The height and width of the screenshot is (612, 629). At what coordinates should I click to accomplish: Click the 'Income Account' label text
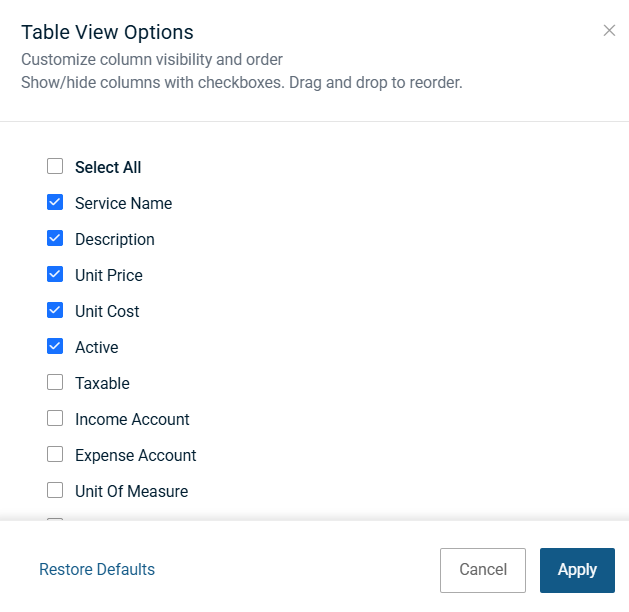click(132, 420)
